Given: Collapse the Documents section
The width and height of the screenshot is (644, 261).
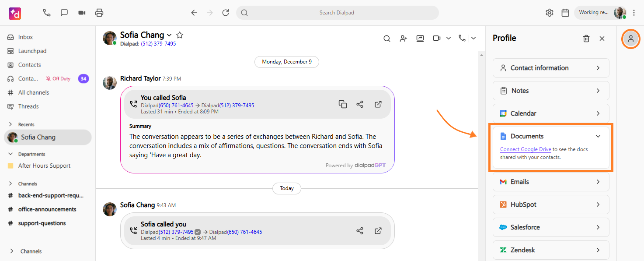Looking at the screenshot, I should [598, 136].
